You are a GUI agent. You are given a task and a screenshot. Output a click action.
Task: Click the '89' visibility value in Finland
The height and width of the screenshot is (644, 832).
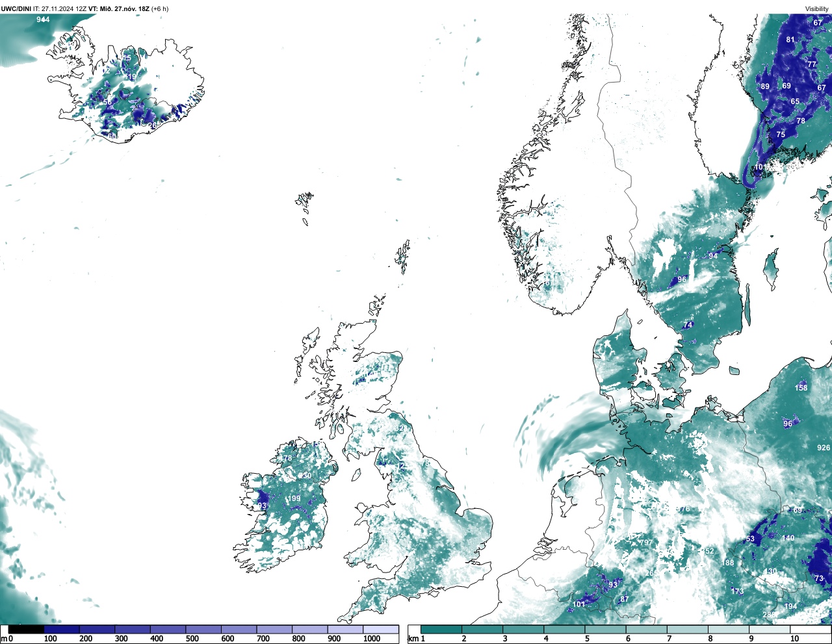(765, 86)
